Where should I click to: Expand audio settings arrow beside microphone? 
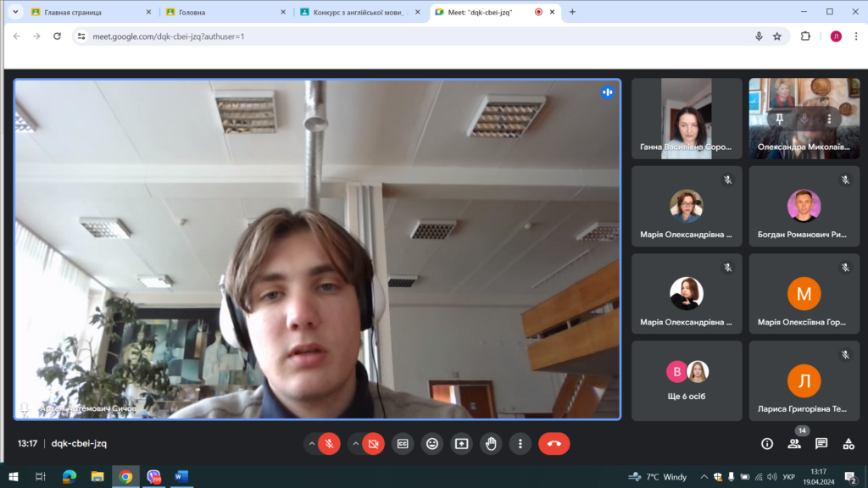click(312, 443)
